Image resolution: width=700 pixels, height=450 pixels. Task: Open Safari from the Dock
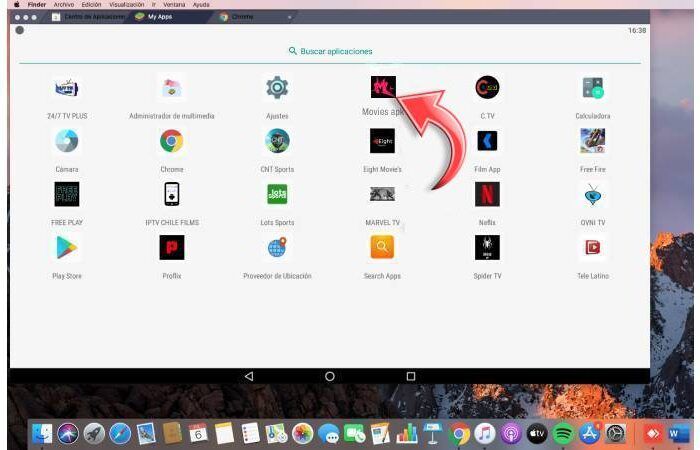click(x=120, y=433)
